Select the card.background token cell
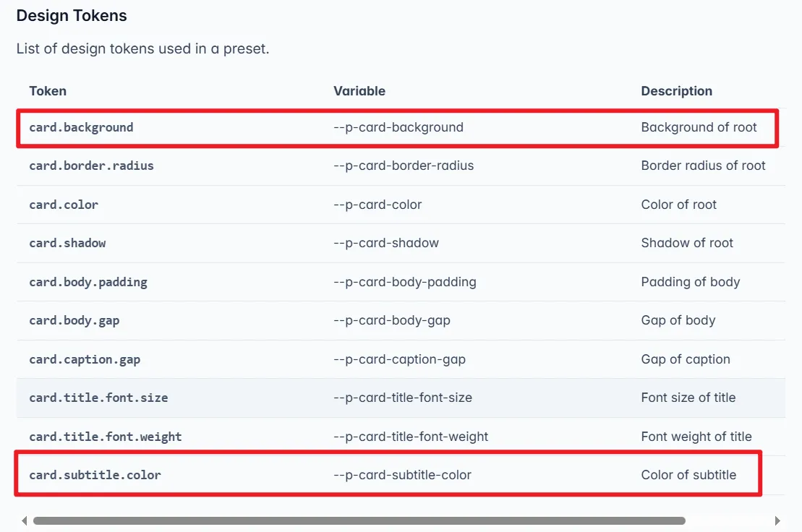The height and width of the screenshot is (532, 802). [81, 127]
